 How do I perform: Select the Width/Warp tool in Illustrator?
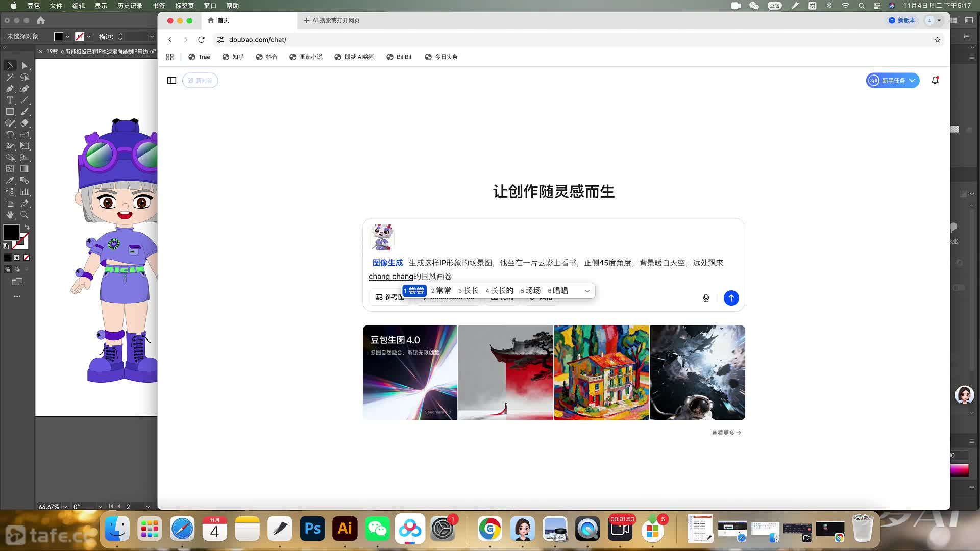point(10,146)
